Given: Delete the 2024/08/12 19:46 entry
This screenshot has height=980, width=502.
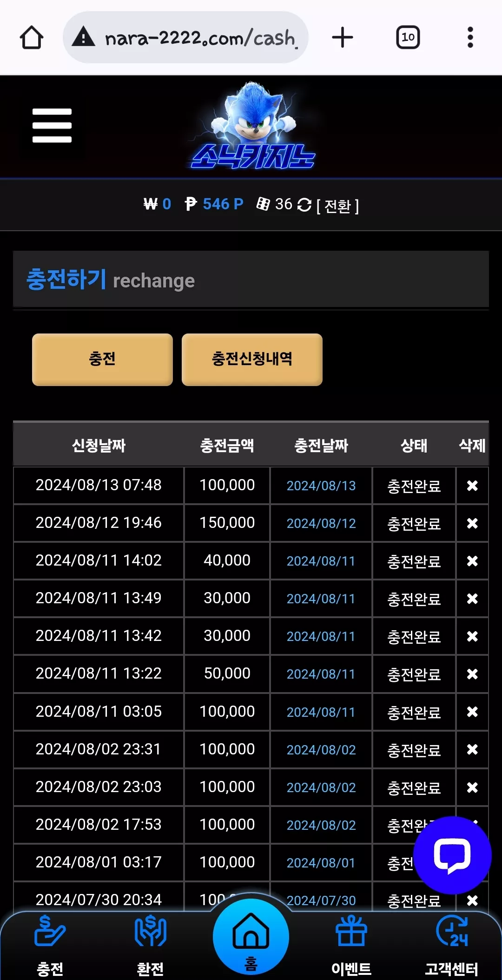Looking at the screenshot, I should click(x=472, y=523).
